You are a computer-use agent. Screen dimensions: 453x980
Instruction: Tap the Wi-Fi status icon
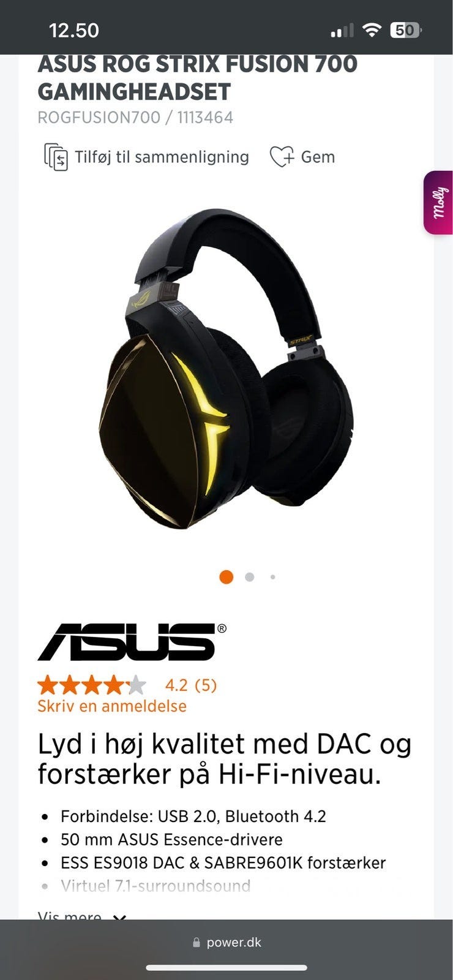click(372, 30)
